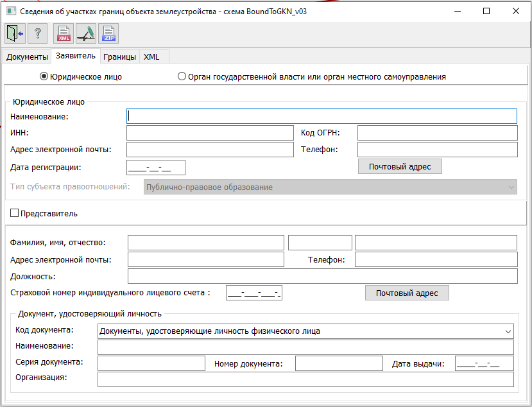532x407 pixels.
Task: Switch to the Документы tab
Action: 27,57
